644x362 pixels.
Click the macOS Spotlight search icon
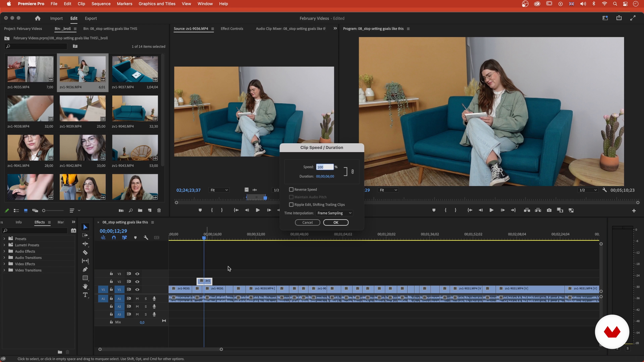615,4
